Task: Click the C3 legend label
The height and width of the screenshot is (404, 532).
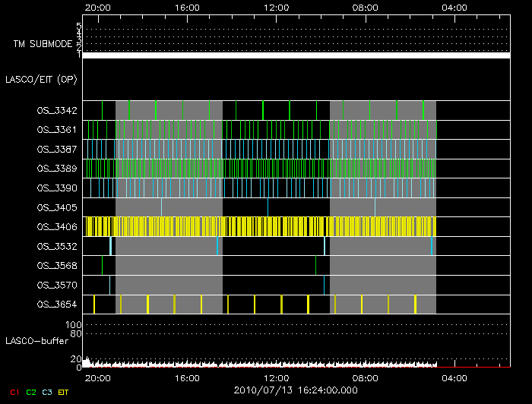Action: 48,392
